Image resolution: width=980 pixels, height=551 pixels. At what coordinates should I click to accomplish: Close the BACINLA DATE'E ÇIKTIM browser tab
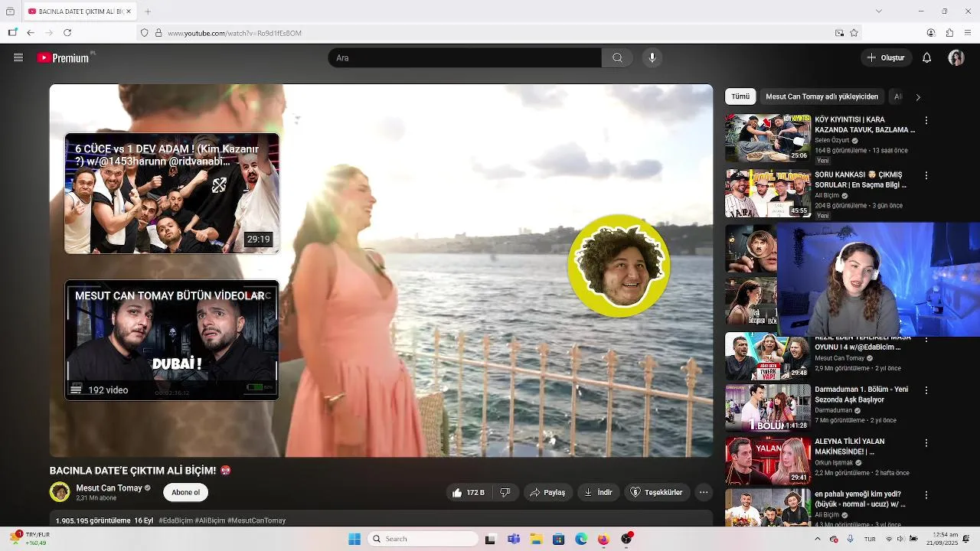click(129, 11)
